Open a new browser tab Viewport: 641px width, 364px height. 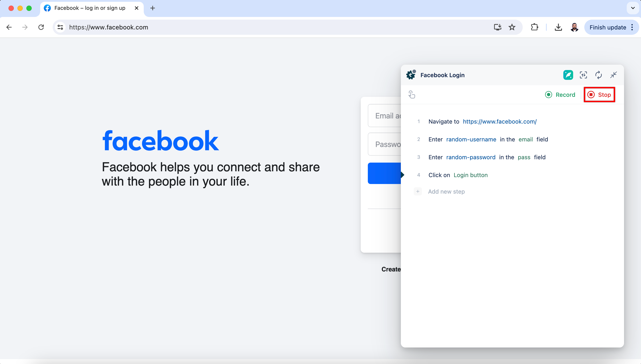153,8
